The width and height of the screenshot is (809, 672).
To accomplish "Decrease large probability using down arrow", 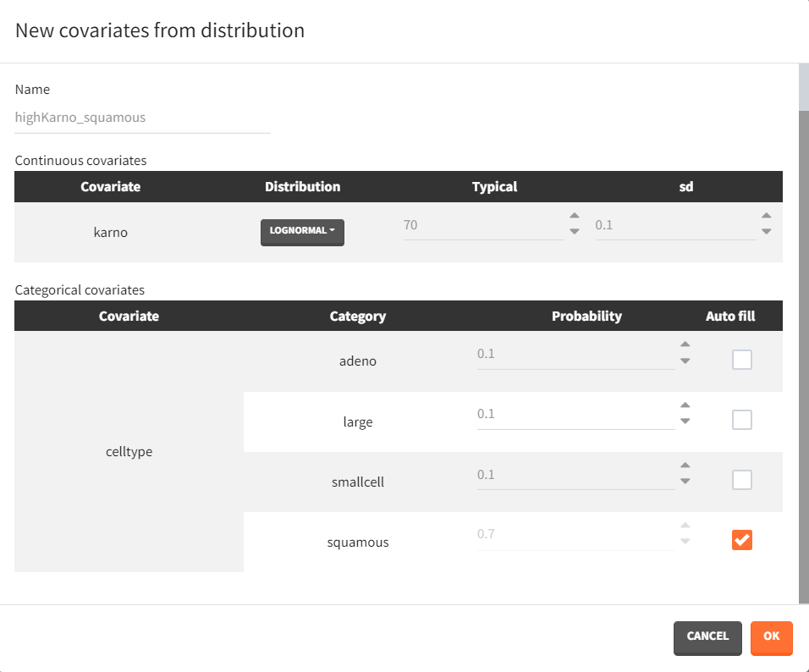I will point(685,421).
